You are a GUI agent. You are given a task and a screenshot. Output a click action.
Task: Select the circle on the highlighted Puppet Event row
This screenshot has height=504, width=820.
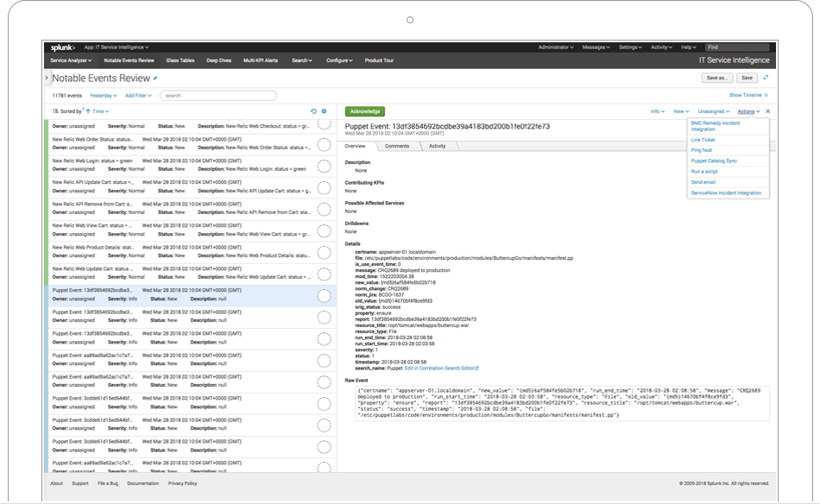325,296
